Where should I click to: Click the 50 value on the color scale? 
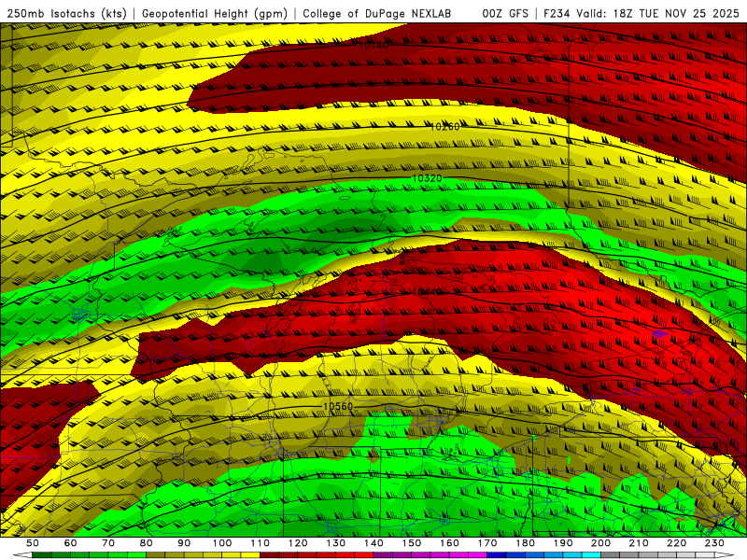(32, 543)
